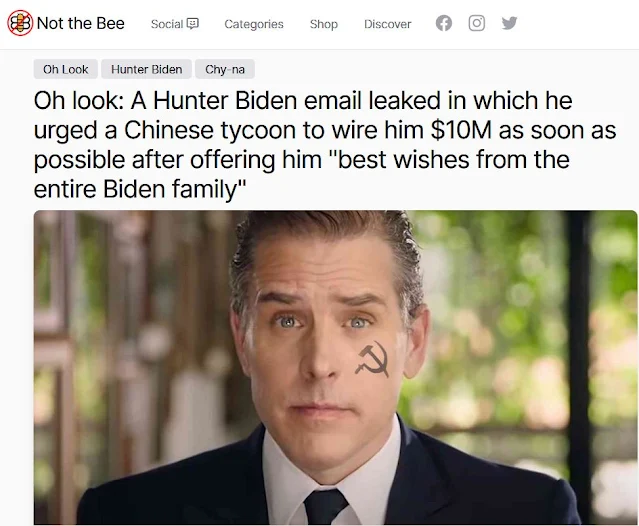Open the Categories menu
The image size is (639, 526).
253,24
